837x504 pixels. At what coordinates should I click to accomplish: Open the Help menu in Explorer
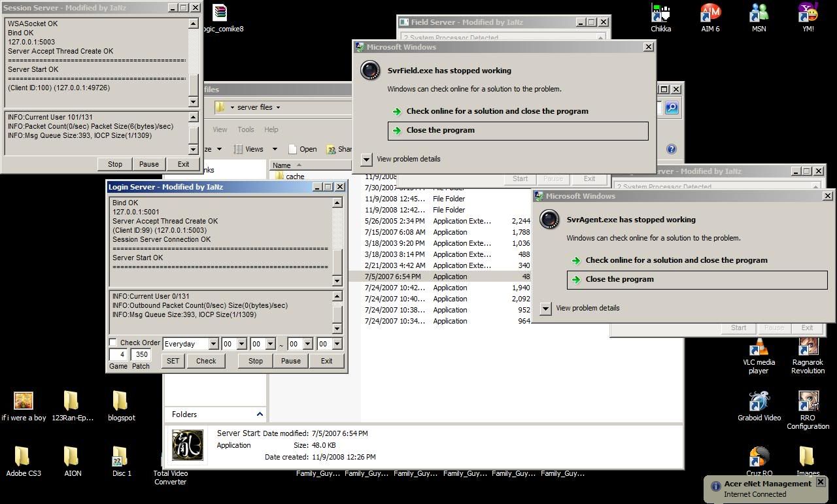pyautogui.click(x=271, y=129)
